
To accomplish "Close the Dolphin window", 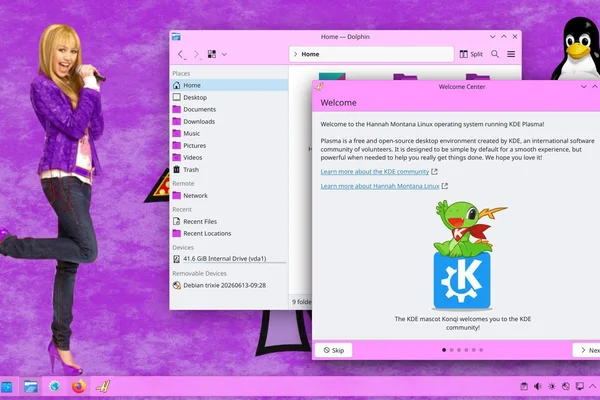I will point(515,37).
